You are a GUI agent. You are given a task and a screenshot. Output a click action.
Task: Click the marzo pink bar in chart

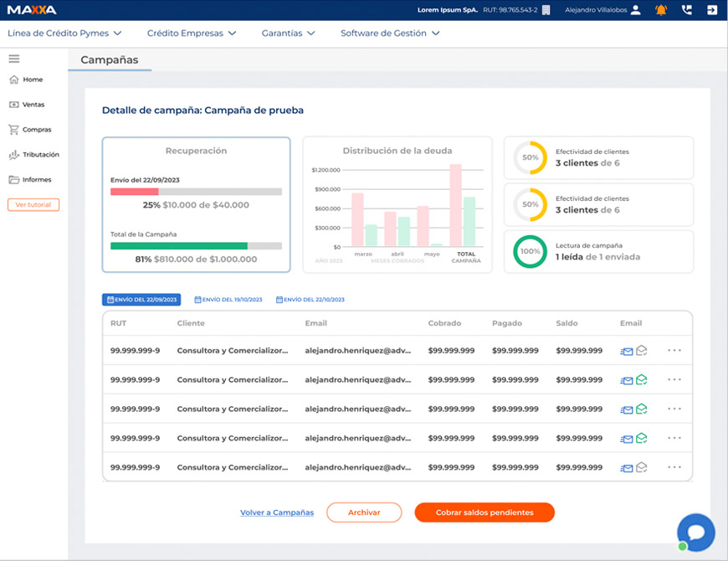click(x=357, y=219)
